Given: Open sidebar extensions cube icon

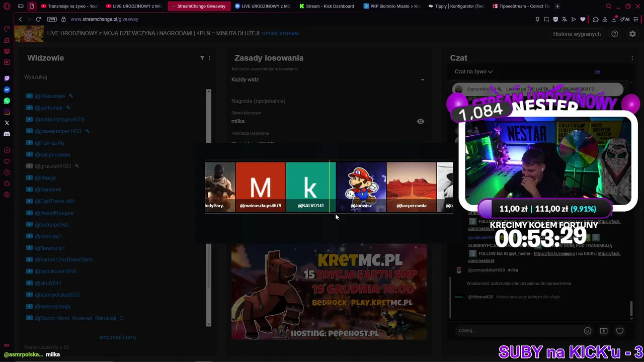Looking at the screenshot, I should click(x=7, y=184).
